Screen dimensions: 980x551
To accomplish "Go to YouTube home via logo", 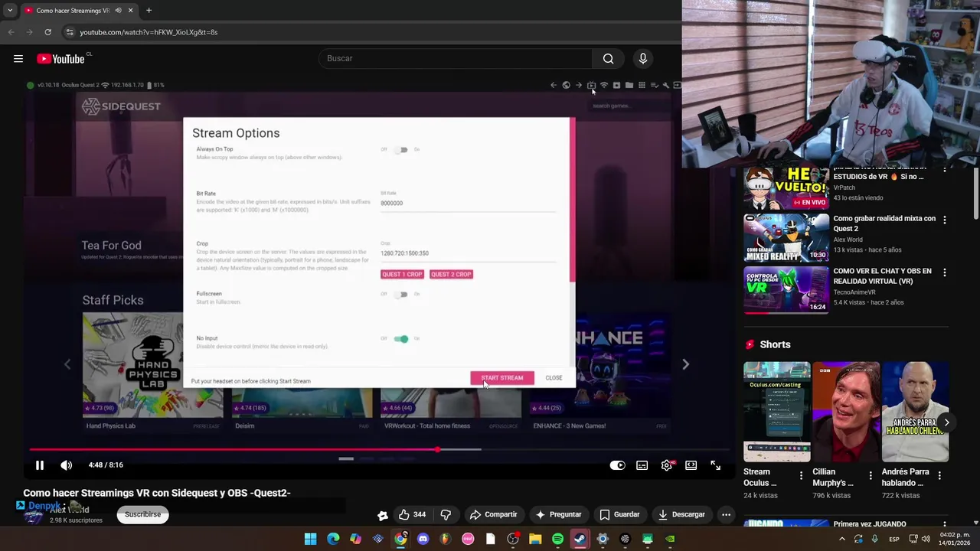I will click(x=61, y=59).
